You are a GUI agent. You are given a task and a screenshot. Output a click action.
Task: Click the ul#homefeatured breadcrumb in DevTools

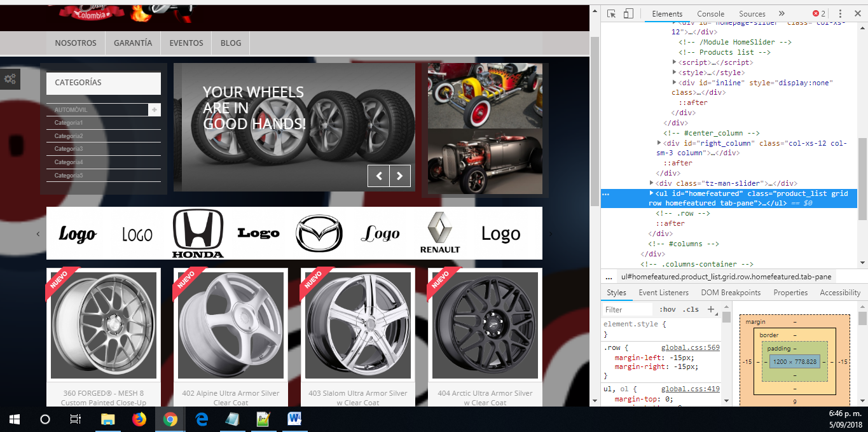[x=726, y=277]
